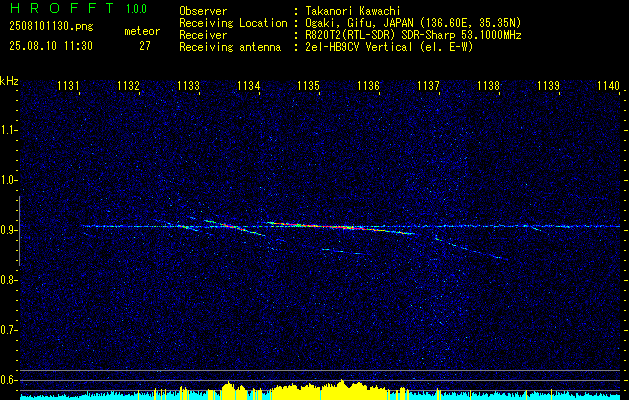Image resolution: width=629 pixels, height=400 pixels.
Task: Click version number 1.0.0
Action: pyautogui.click(x=136, y=8)
